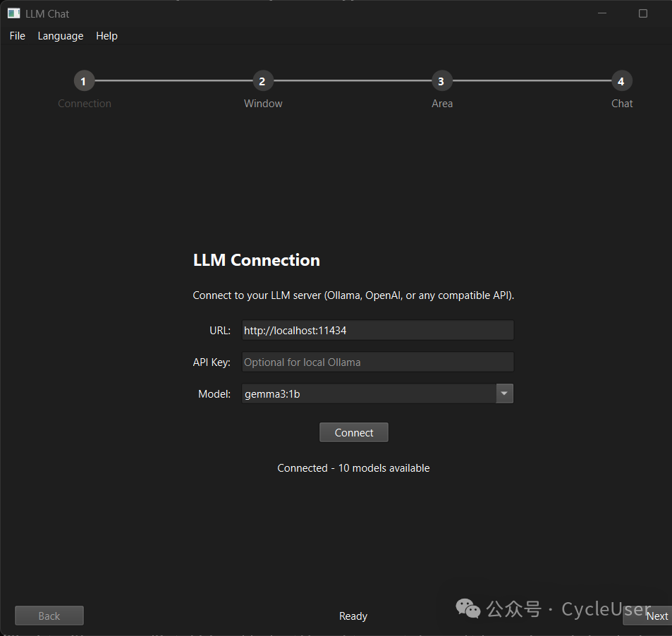672x636 pixels.
Task: Minimize the LLM Chat window
Action: [602, 13]
